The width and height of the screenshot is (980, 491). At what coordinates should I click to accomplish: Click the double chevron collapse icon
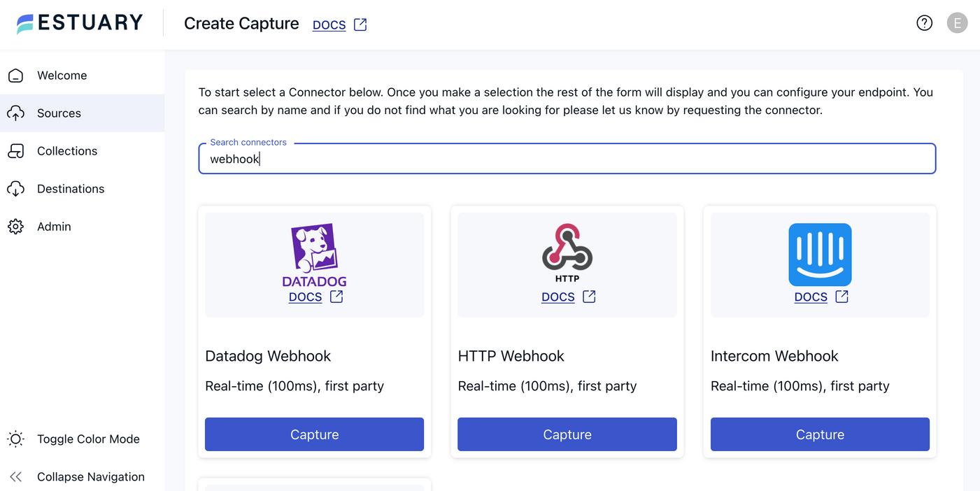tap(15, 477)
